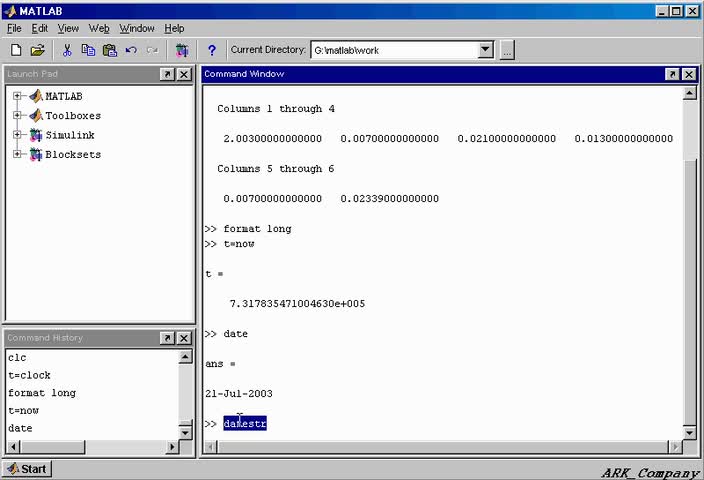Screen dimensions: 704x480
Task: Click the 2.00300000000000 value
Action: tap(273, 139)
